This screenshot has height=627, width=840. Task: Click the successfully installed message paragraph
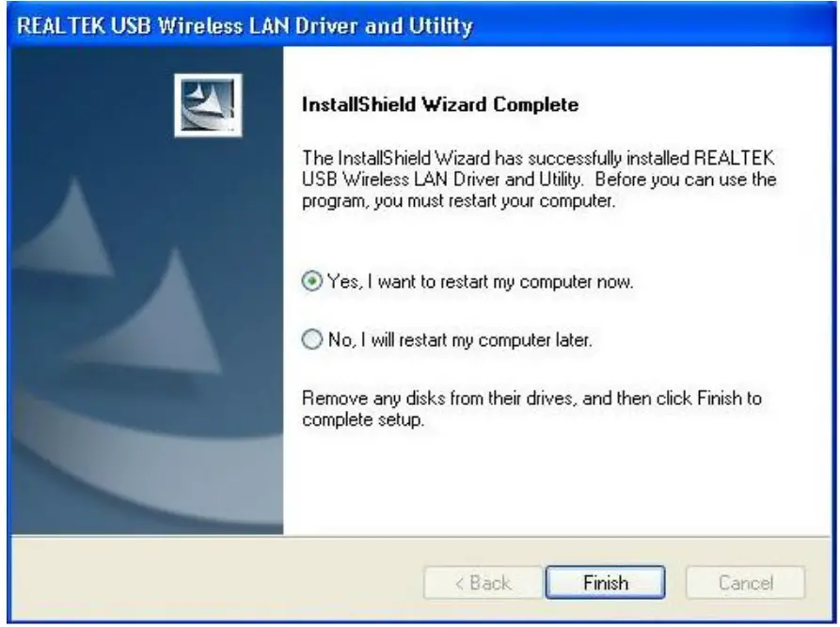539,180
